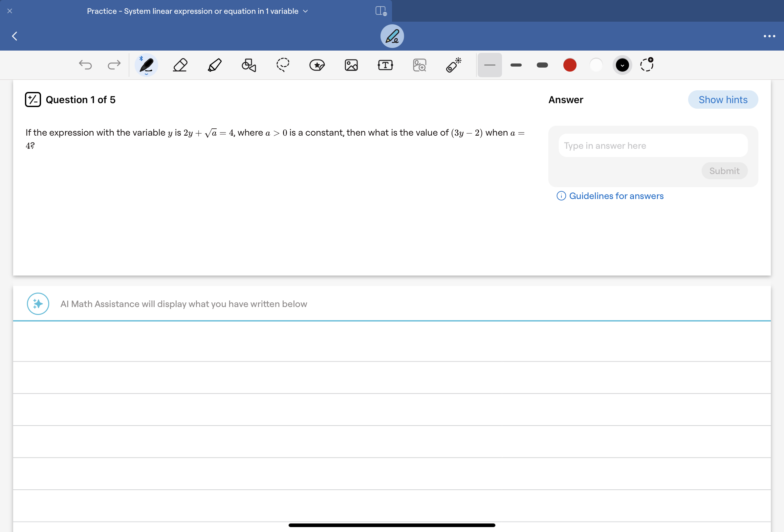
Task: Open the pen settings dropdown
Action: click(x=146, y=74)
